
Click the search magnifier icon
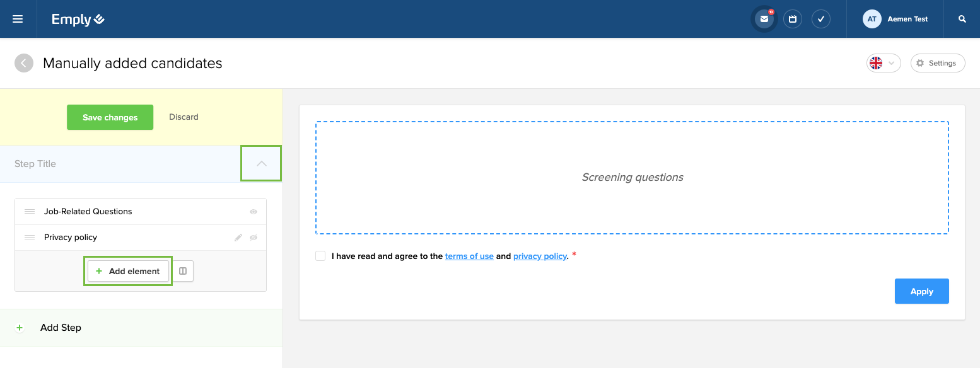click(962, 19)
